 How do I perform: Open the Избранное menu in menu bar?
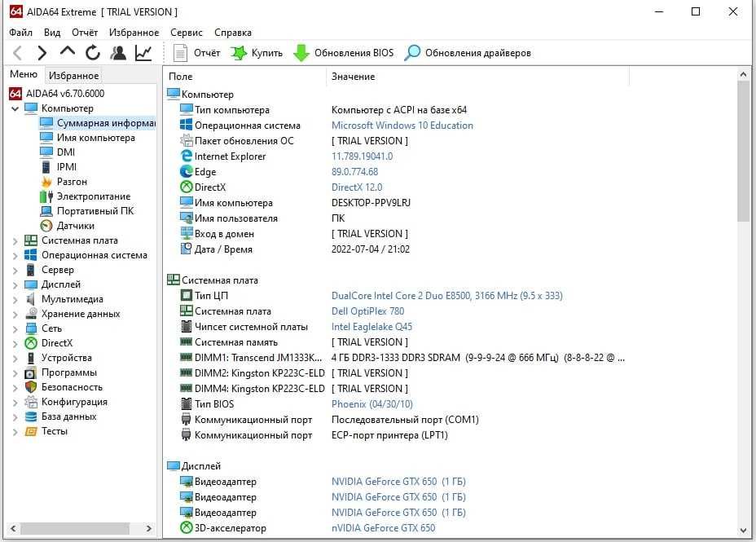click(x=134, y=33)
